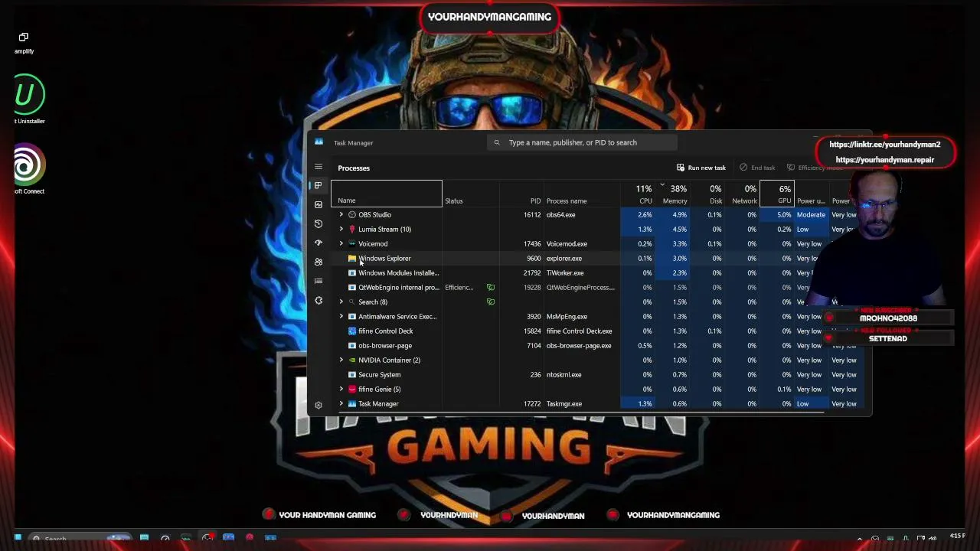This screenshot has width=980, height=551.
Task: Expand the Lumia Stream (10) process group
Action: (341, 230)
